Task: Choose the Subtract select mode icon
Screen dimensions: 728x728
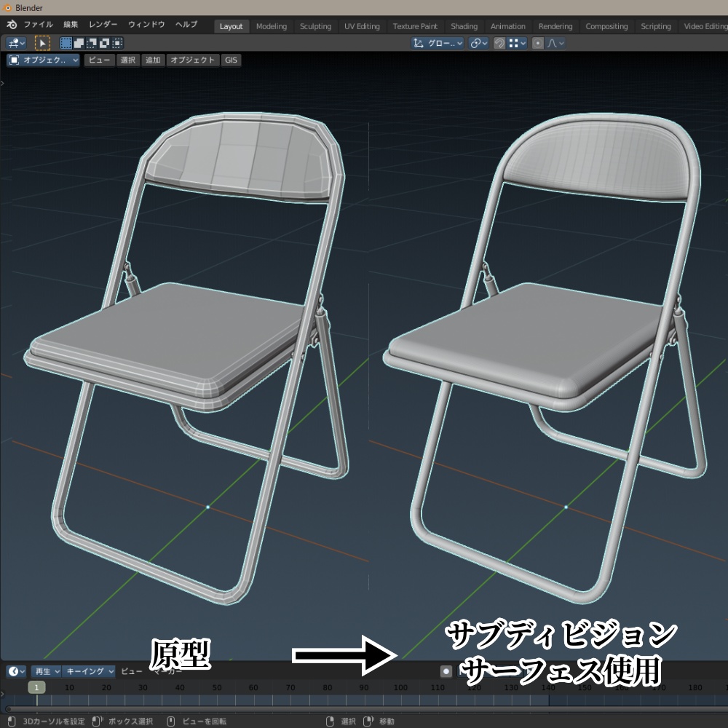Action: [x=90, y=42]
